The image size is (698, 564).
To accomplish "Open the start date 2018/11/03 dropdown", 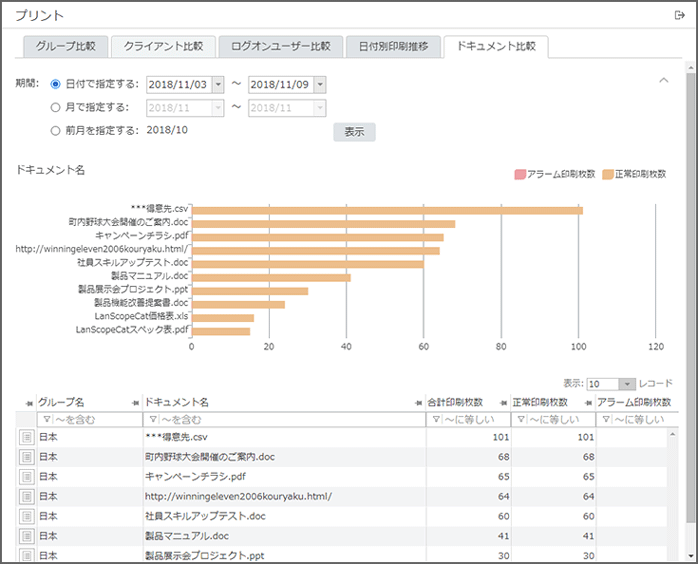I will 219,85.
